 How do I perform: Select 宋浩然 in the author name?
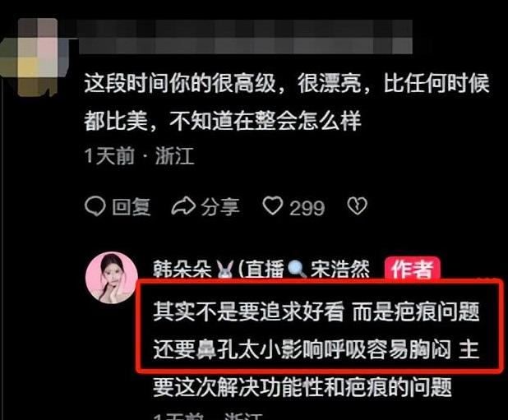[340, 269]
